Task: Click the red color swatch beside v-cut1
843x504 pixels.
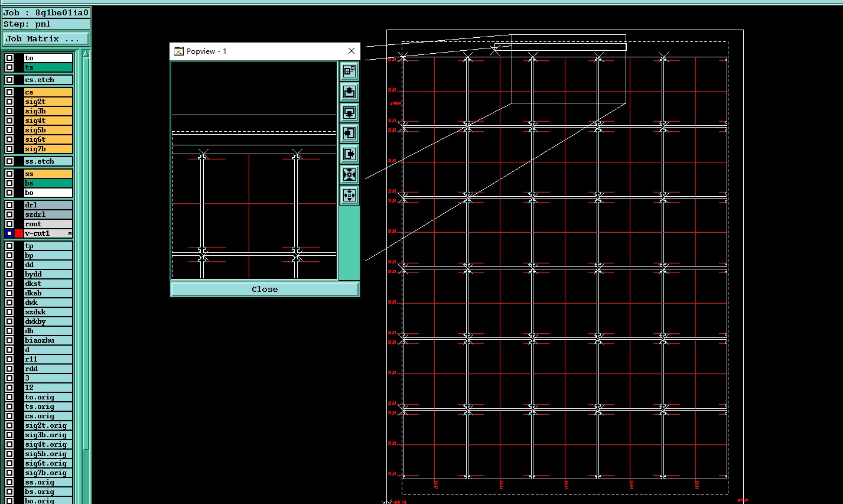Action: pos(19,233)
